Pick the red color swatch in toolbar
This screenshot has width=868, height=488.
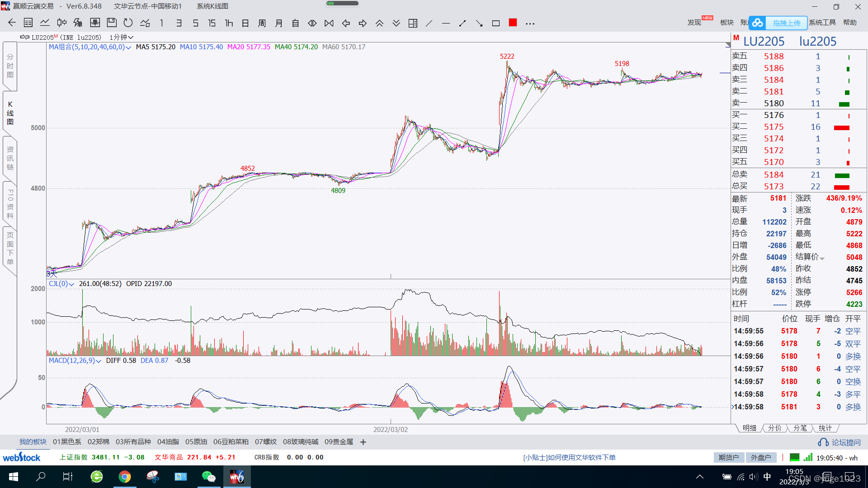click(x=513, y=23)
